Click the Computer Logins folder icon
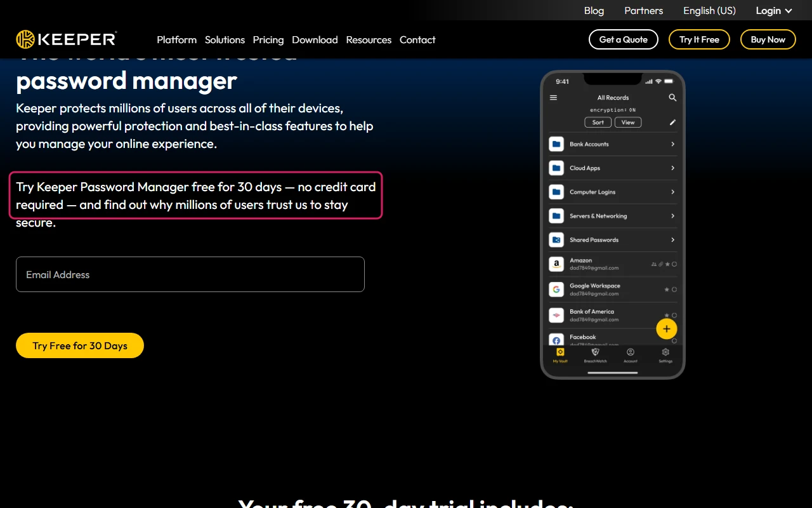The height and width of the screenshot is (508, 812). tap(556, 192)
